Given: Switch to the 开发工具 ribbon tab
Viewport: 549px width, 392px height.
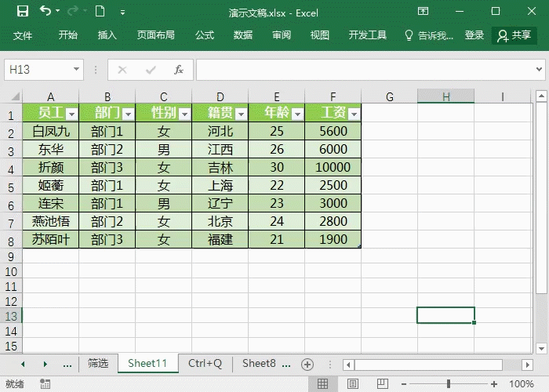Looking at the screenshot, I should pyautogui.click(x=367, y=35).
